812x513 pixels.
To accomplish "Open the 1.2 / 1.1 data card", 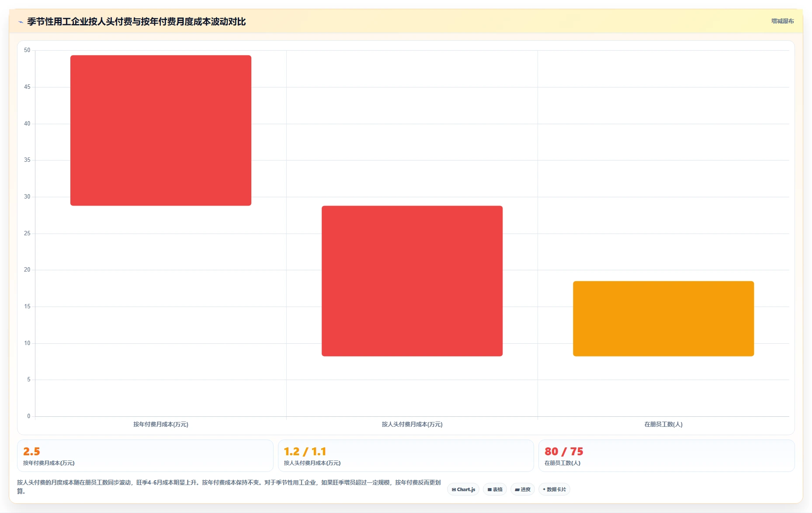I will coord(406,456).
